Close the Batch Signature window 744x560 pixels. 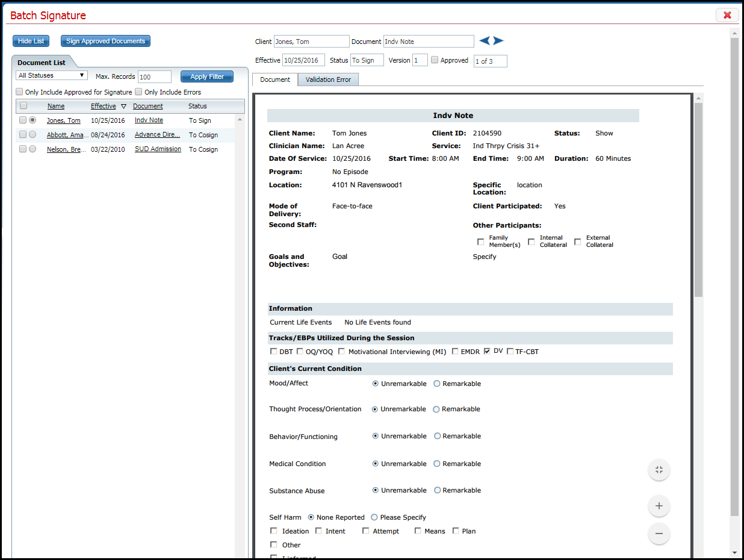727,15
